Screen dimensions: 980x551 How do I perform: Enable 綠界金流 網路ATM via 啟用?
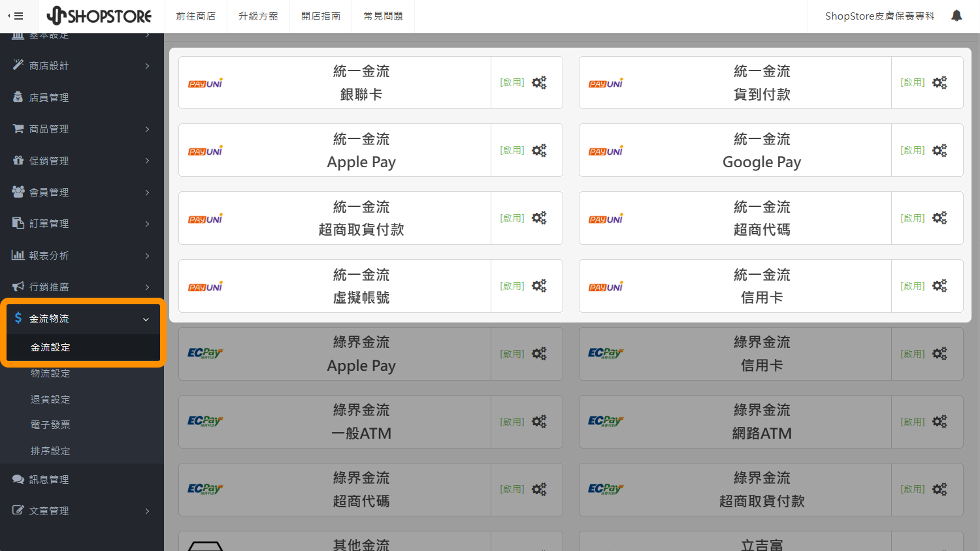[x=913, y=422]
